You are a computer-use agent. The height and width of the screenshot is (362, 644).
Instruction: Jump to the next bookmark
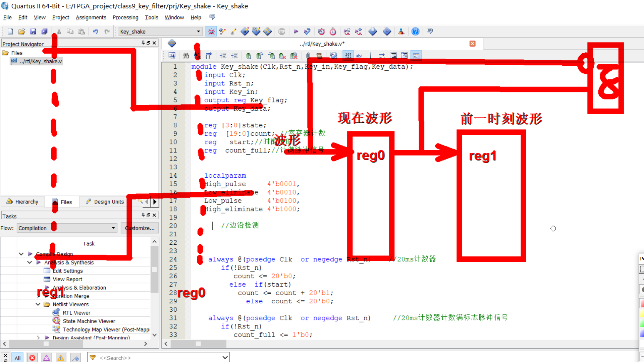pos(260,56)
